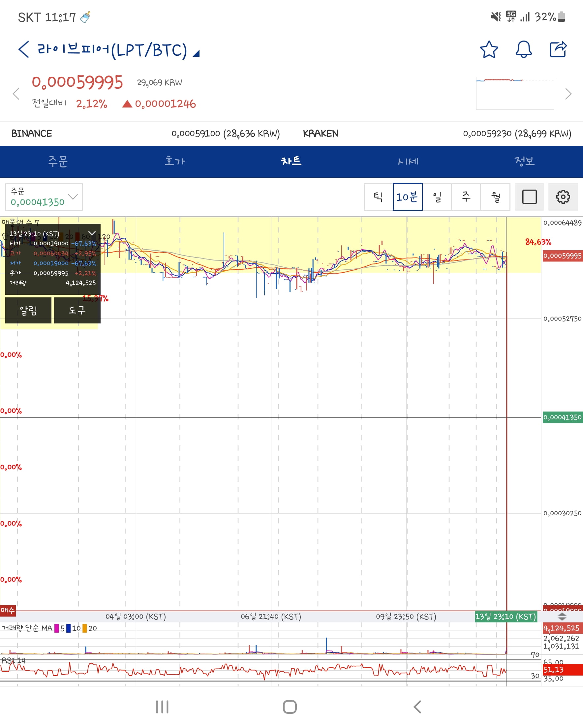The width and height of the screenshot is (583, 728).
Task: Open Android recent apps button
Action: tap(162, 707)
